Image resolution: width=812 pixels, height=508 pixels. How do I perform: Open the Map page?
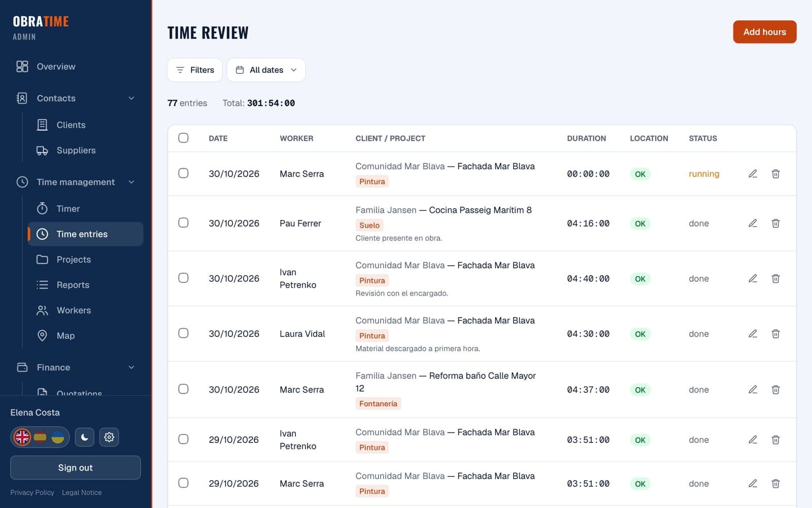(85, 336)
